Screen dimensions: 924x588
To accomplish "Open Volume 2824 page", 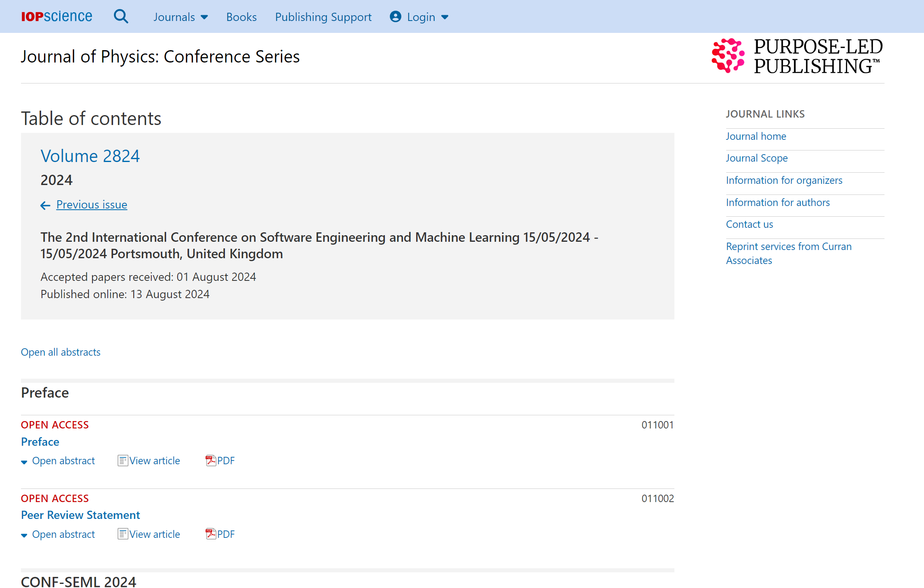I will tap(90, 156).
